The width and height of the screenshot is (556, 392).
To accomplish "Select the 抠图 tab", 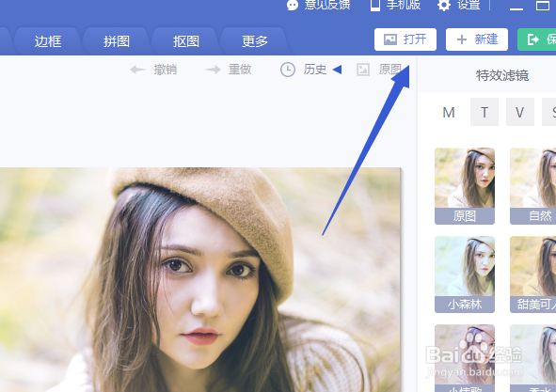I will [x=186, y=41].
